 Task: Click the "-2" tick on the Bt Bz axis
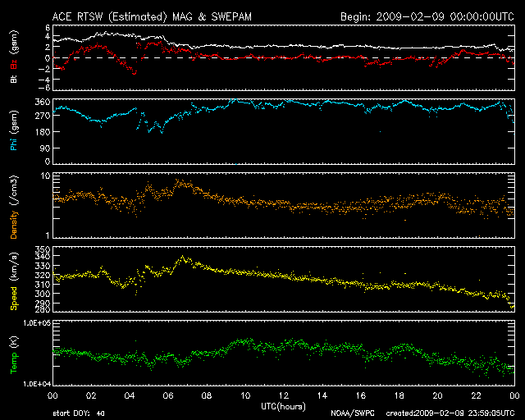[x=45, y=69]
